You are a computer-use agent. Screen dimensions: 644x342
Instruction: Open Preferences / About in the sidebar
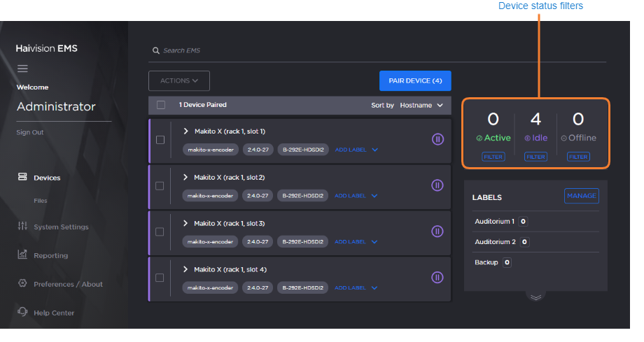pyautogui.click(x=68, y=284)
